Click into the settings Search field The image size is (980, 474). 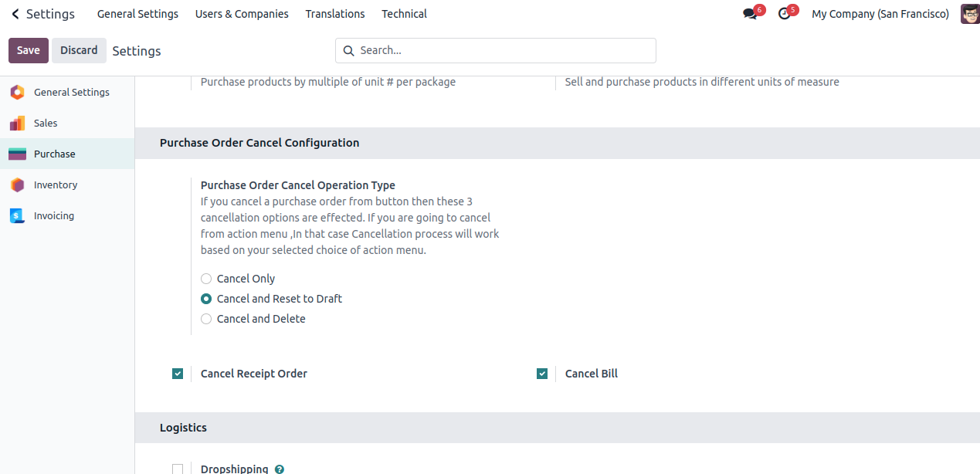pyautogui.click(x=502, y=50)
